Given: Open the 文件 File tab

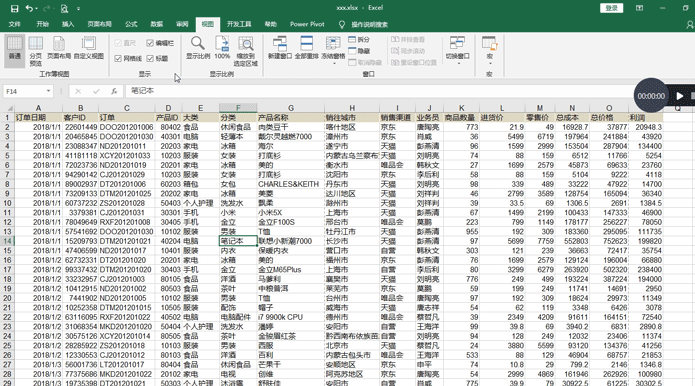Looking at the screenshot, I should click(x=15, y=24).
